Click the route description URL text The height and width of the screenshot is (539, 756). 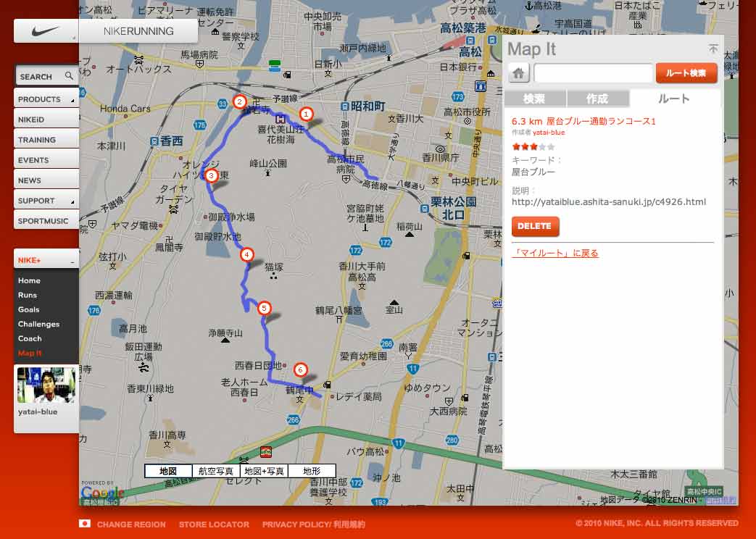click(x=608, y=202)
